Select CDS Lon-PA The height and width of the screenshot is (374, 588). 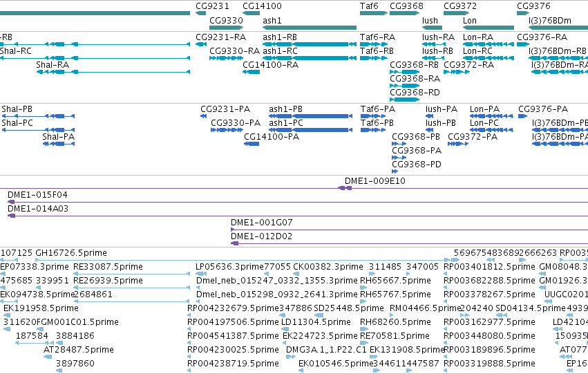491,116
